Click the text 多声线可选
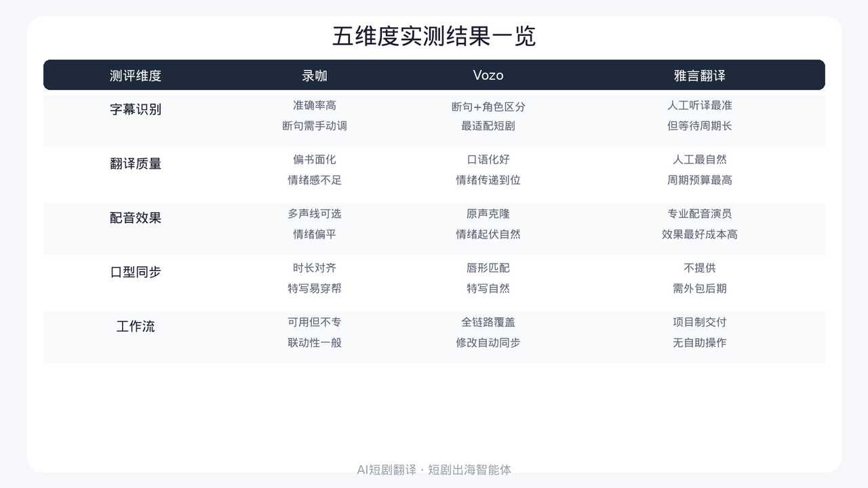The width and height of the screenshot is (868, 488). click(315, 213)
